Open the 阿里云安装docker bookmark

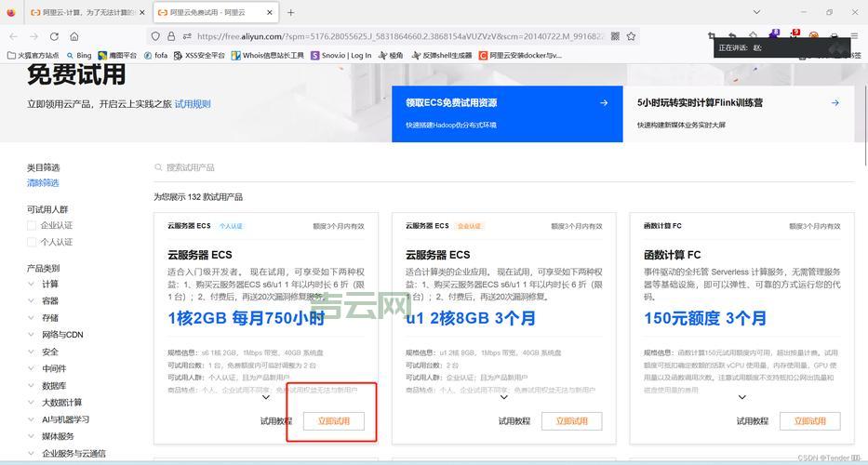pyautogui.click(x=520, y=56)
